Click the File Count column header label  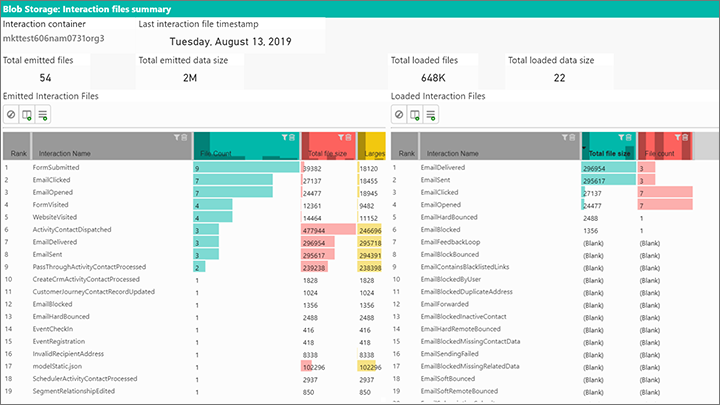pyautogui.click(x=216, y=153)
